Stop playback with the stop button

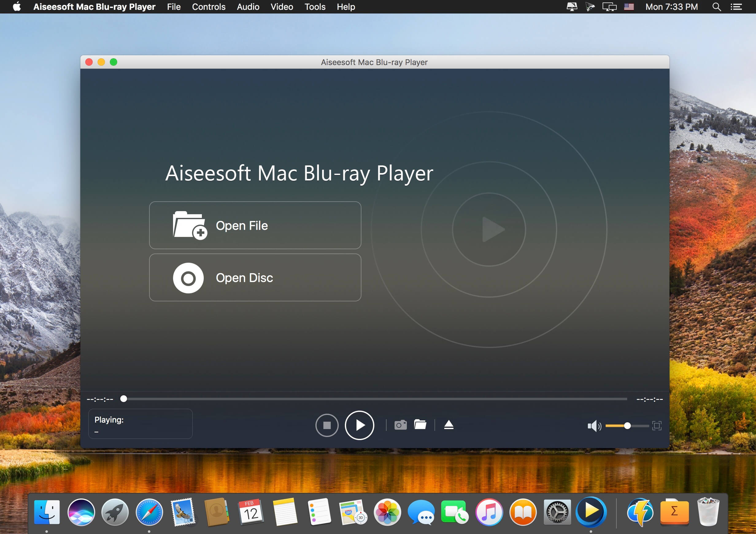327,425
